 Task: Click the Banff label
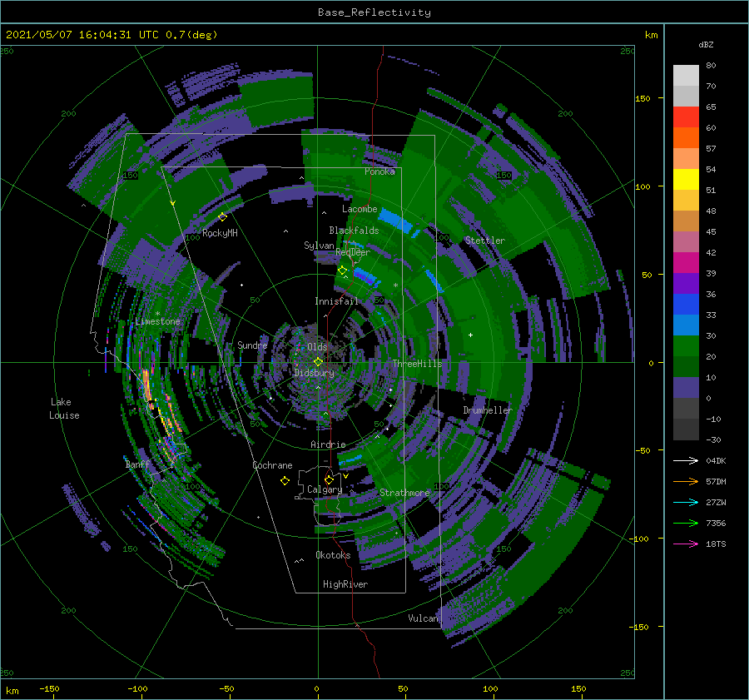click(137, 464)
